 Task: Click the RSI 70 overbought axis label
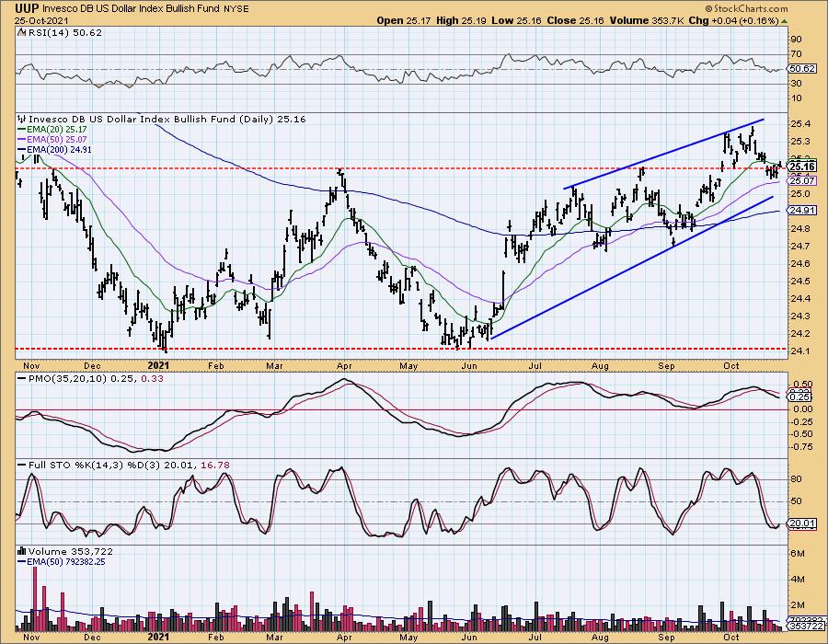click(x=796, y=54)
